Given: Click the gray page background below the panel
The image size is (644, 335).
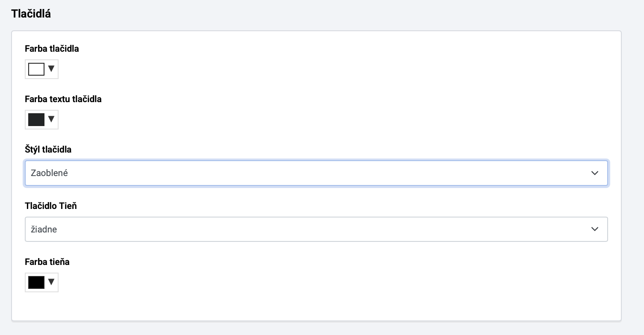Looking at the screenshot, I should [316, 329].
